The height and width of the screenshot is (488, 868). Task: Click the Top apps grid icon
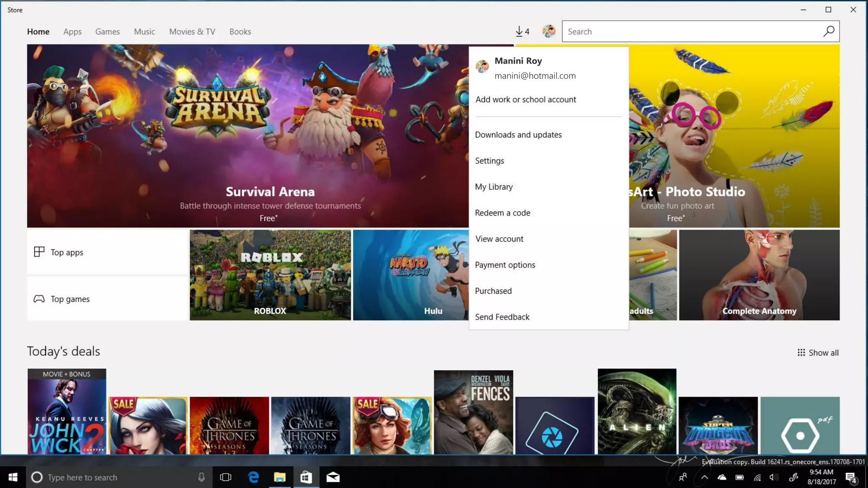coord(39,252)
